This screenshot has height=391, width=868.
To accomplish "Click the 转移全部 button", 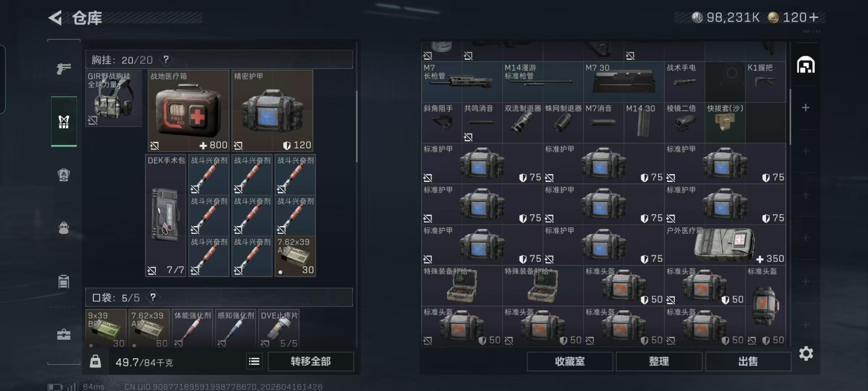I will (x=311, y=361).
